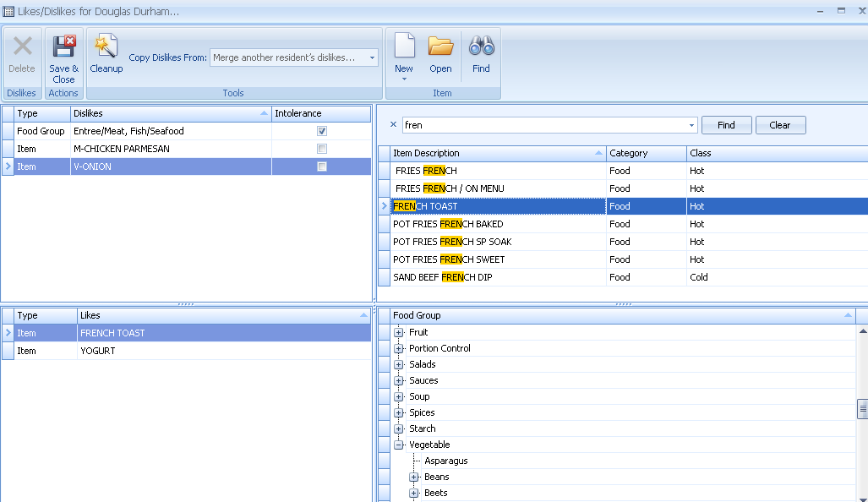Open the search text history dropdown
This screenshot has width=868, height=502.
pyautogui.click(x=691, y=125)
